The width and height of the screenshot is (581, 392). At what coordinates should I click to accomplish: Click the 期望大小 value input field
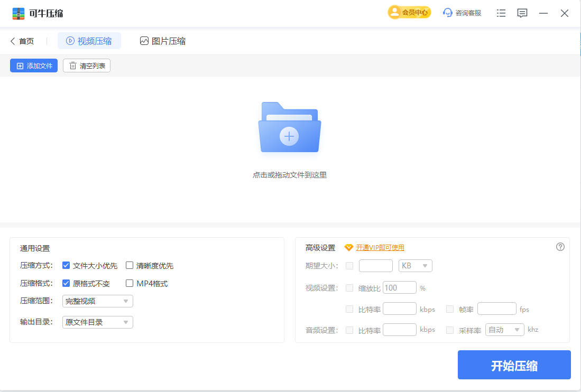pos(376,266)
